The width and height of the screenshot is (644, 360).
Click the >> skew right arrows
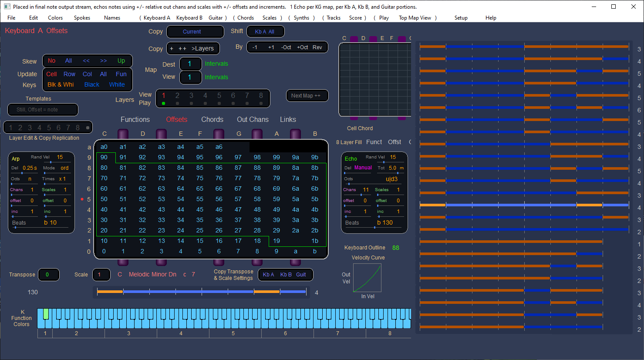pyautogui.click(x=103, y=61)
